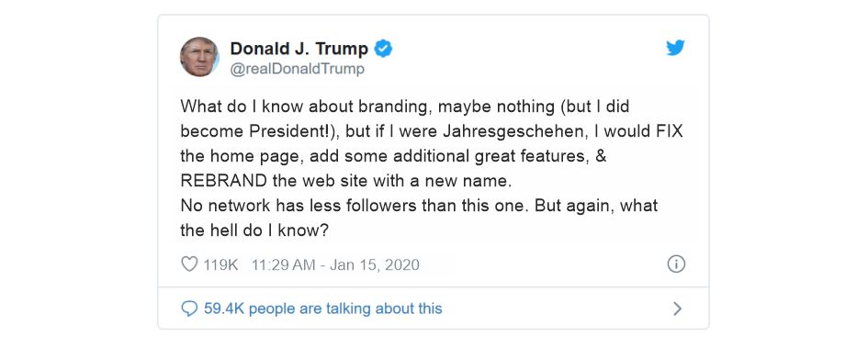Screen dimensions: 868x347
Task: Click the blue verified checkmark badge
Action: click(383, 49)
